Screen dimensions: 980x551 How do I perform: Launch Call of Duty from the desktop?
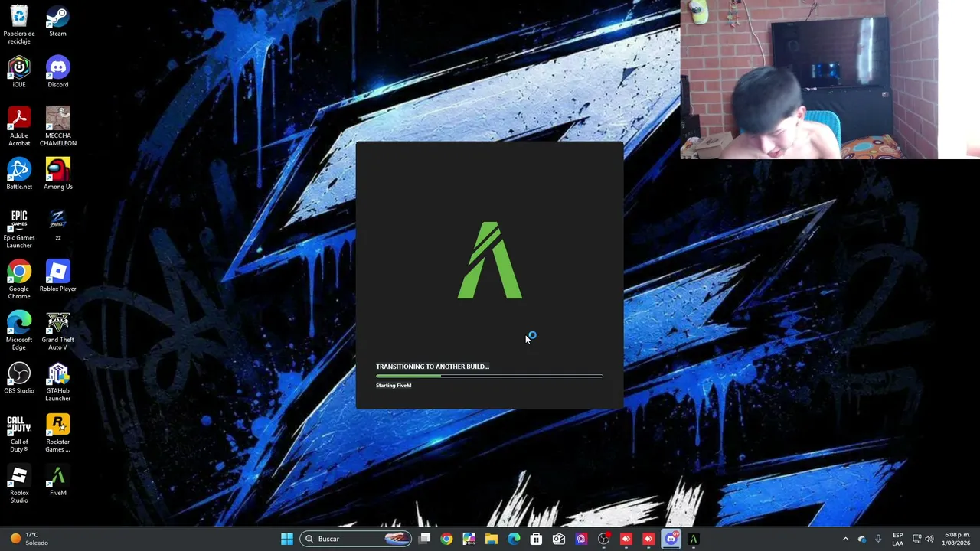[x=19, y=433]
